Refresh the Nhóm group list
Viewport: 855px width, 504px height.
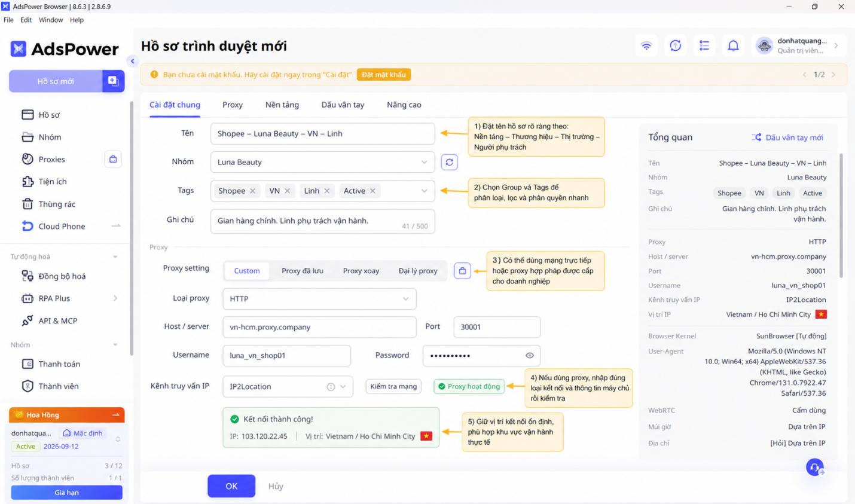449,162
